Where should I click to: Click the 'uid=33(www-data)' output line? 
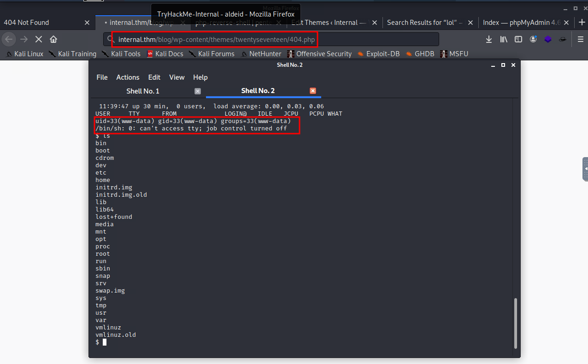click(x=193, y=121)
